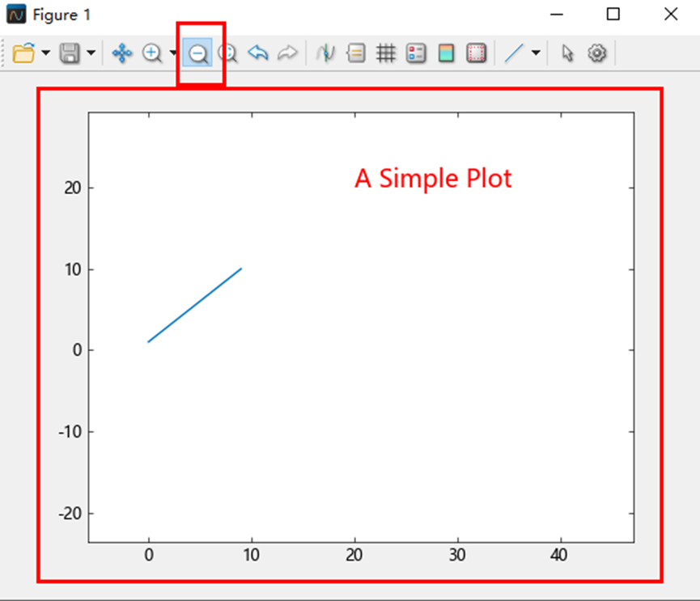
Task: Select the Zoom In magnifier tool
Action: [152, 53]
